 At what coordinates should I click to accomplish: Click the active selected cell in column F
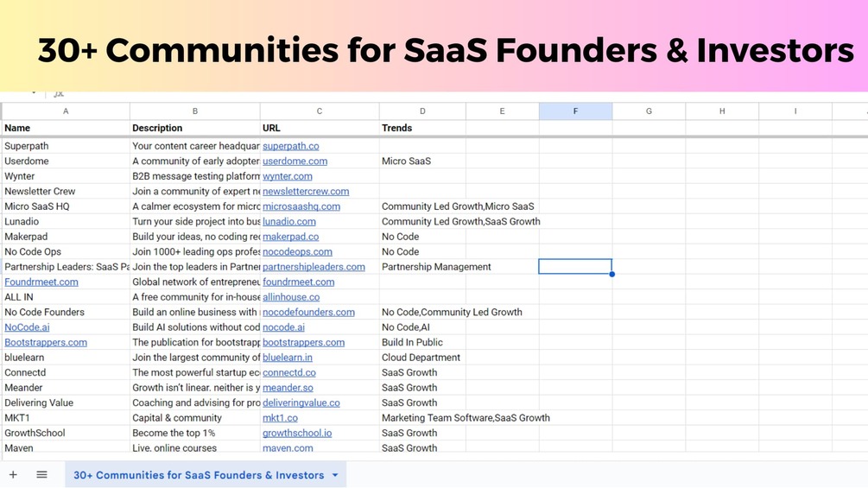coord(575,267)
